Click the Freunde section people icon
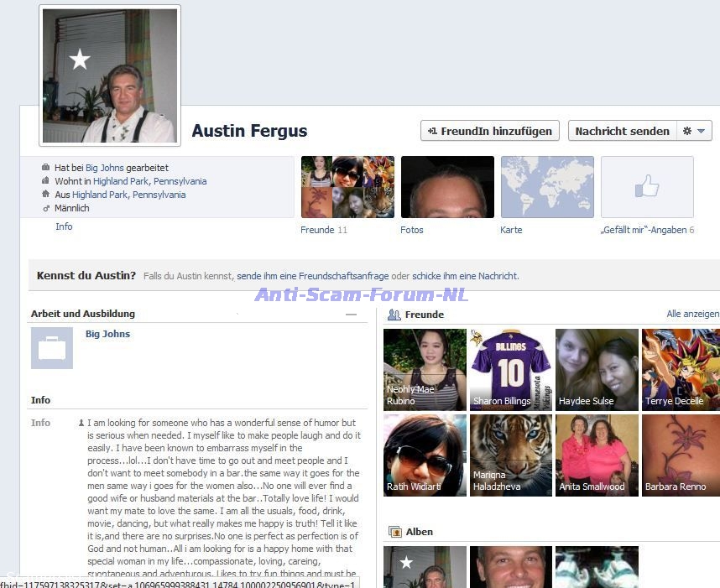This screenshot has width=720, height=588. coord(394,315)
